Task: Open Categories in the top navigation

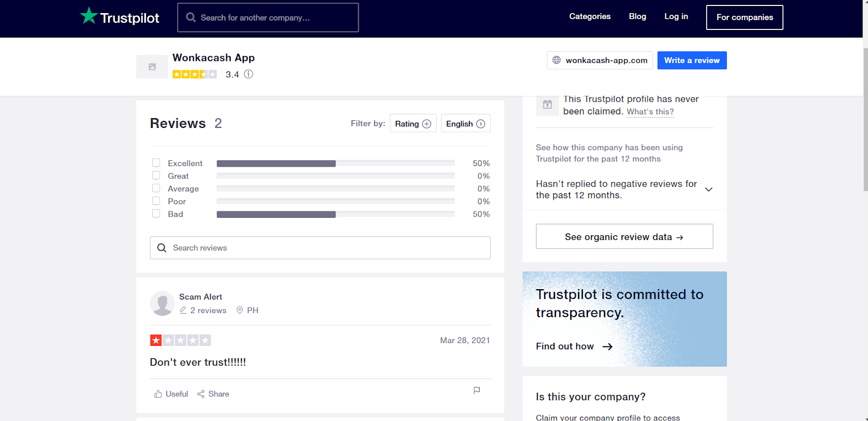Action: [x=590, y=16]
